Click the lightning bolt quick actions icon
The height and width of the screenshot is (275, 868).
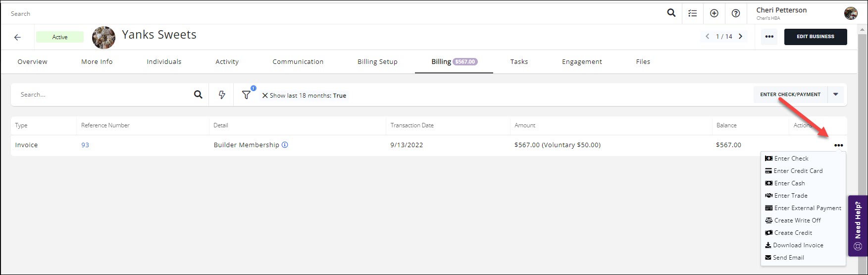[x=222, y=95]
